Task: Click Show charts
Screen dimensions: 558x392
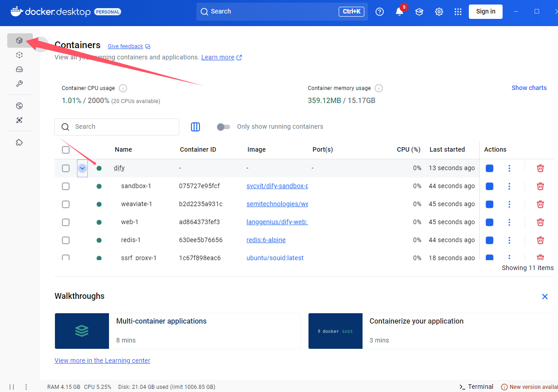Action: tap(529, 88)
